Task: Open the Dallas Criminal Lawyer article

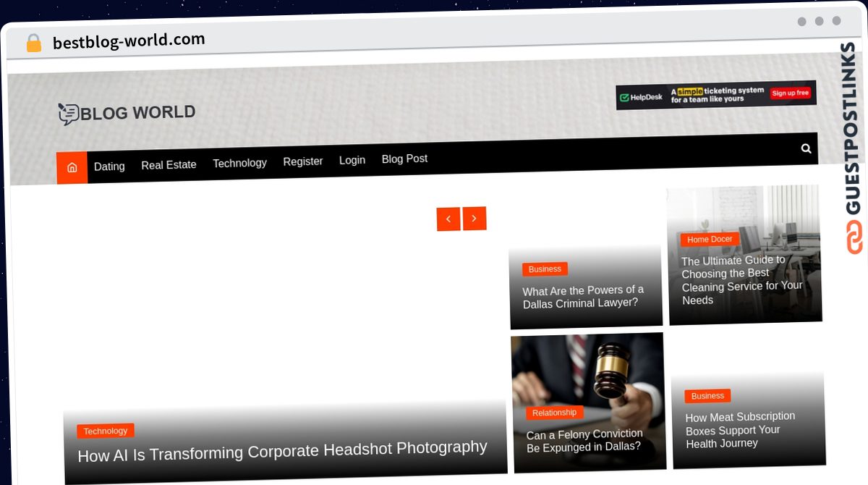Action: coord(583,297)
